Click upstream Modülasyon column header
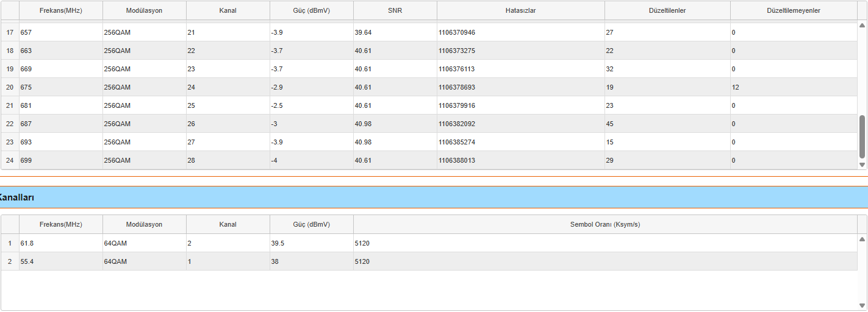The width and height of the screenshot is (868, 312). coord(145,224)
